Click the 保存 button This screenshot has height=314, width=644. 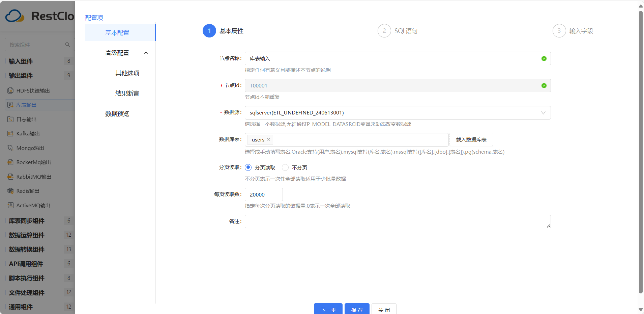357,309
